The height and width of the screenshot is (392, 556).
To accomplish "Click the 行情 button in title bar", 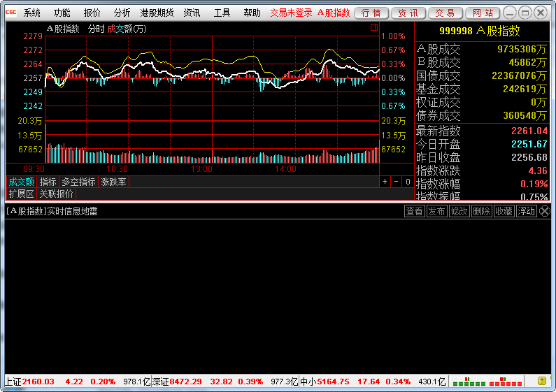I will pyautogui.click(x=371, y=13).
